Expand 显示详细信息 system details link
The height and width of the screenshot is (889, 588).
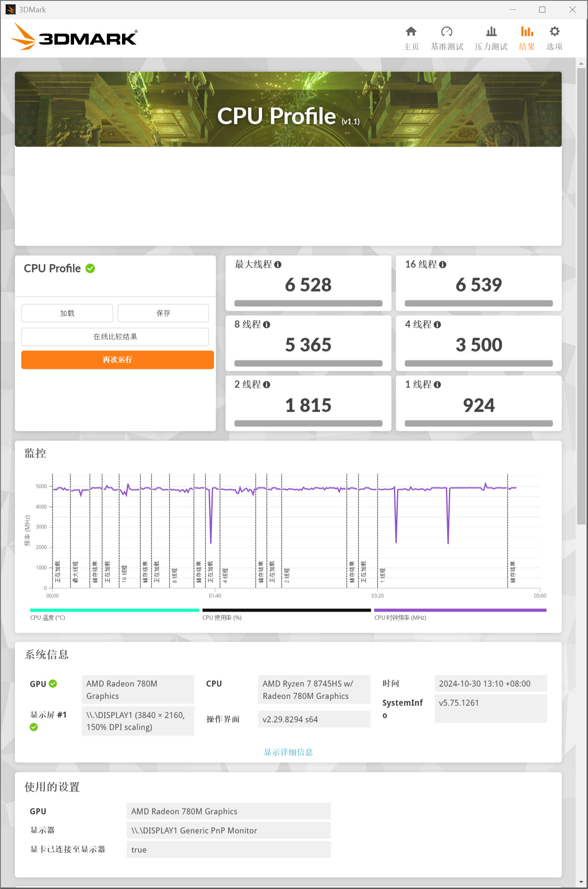point(288,752)
